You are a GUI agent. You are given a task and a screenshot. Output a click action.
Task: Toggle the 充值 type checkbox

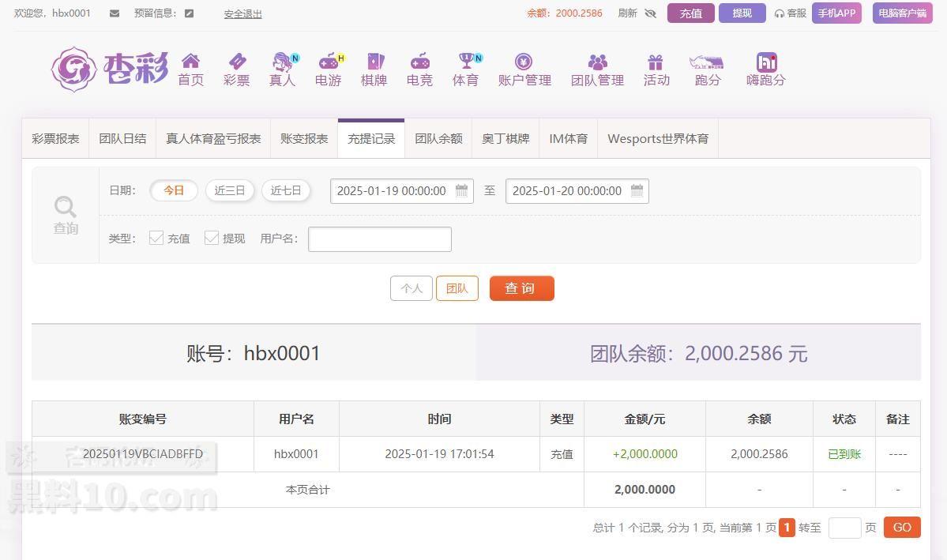(x=156, y=238)
